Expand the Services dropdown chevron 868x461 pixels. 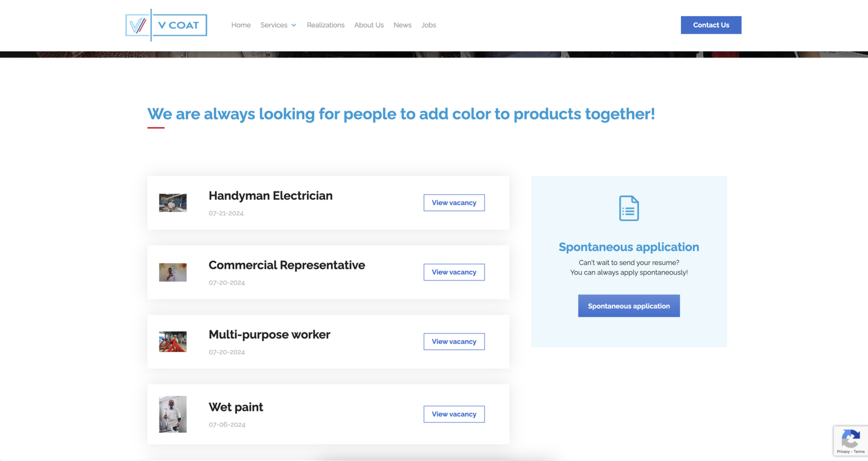click(x=294, y=25)
